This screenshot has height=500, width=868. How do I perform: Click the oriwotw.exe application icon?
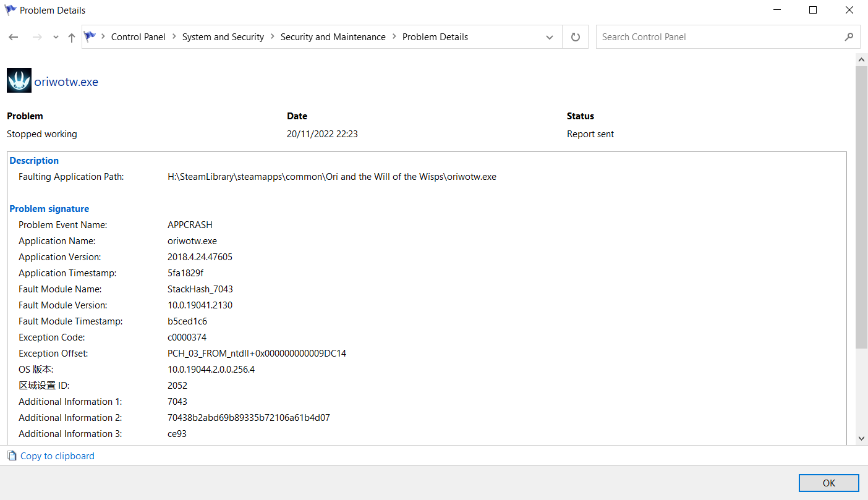pos(19,81)
